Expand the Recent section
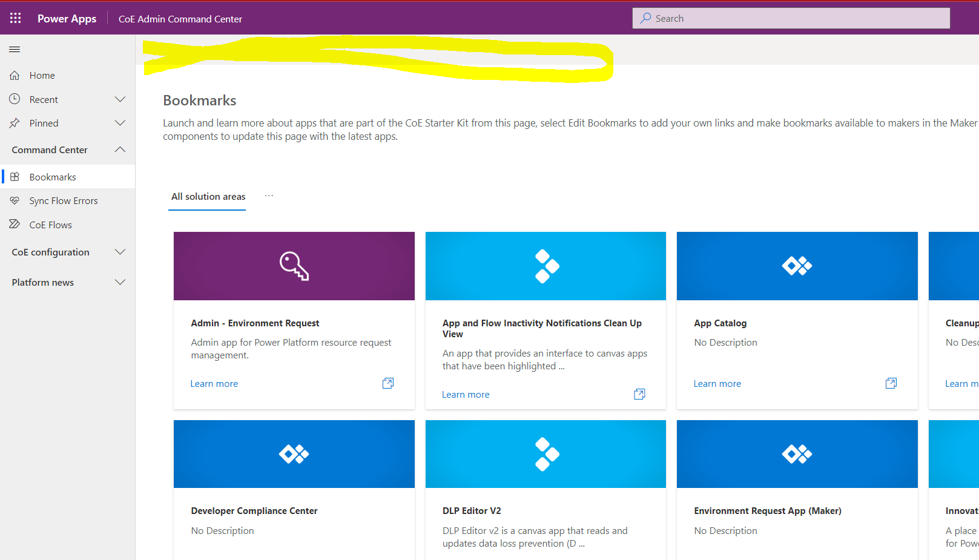Screen dimensions: 979x560 click(120, 99)
